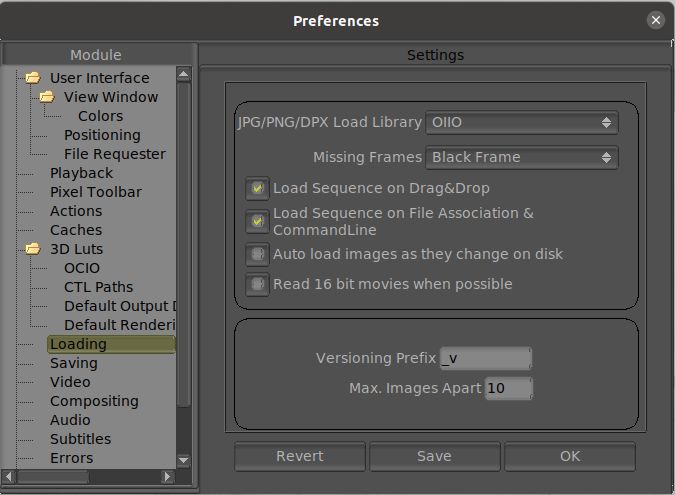Image resolution: width=675 pixels, height=495 pixels.
Task: Open Subtitles settings
Action: click(x=81, y=439)
